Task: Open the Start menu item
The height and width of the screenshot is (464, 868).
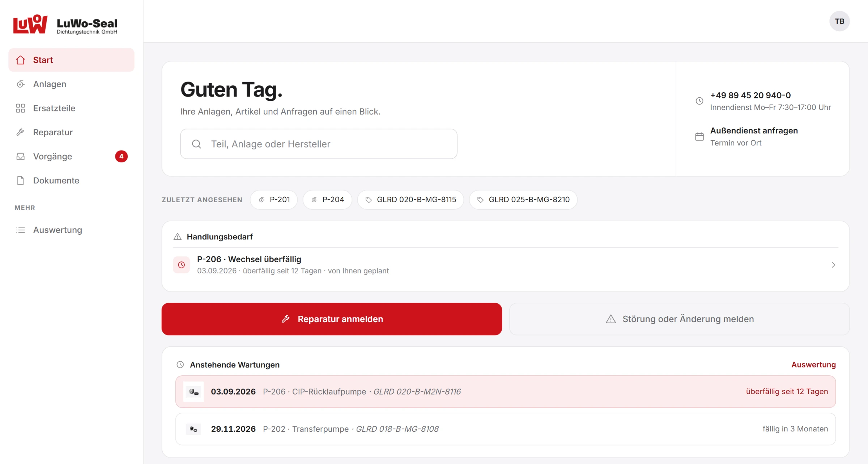Action: pyautogui.click(x=71, y=60)
